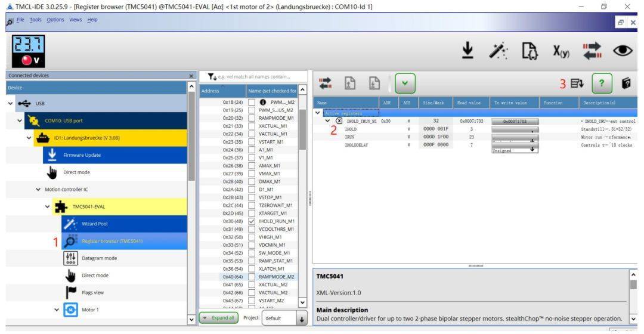The image size is (644, 334).
Task: Check the RAMPMODE_M2 register checkbox
Action: [252, 276]
